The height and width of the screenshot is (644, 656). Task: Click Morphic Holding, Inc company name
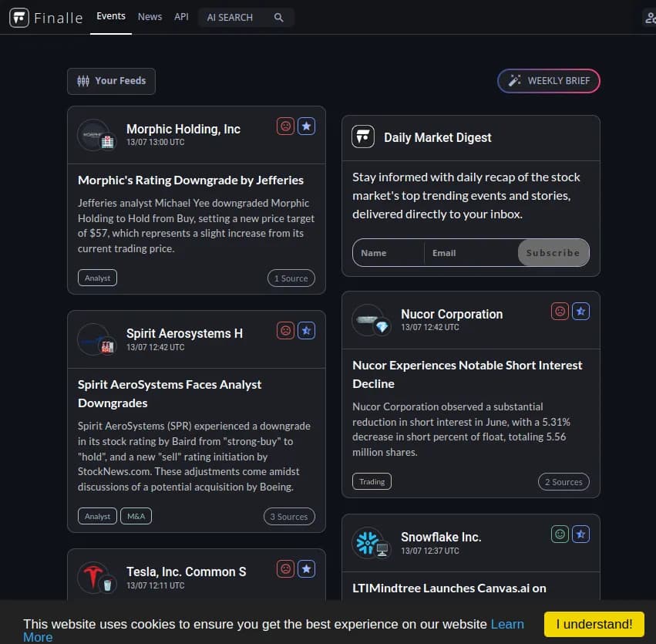coord(183,129)
